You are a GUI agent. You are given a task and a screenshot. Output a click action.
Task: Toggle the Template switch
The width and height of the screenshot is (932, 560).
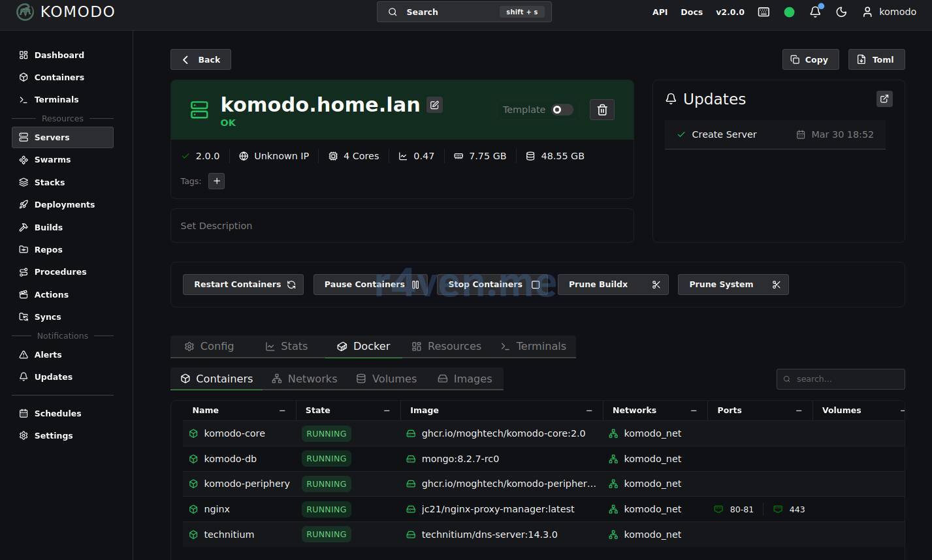click(x=562, y=110)
